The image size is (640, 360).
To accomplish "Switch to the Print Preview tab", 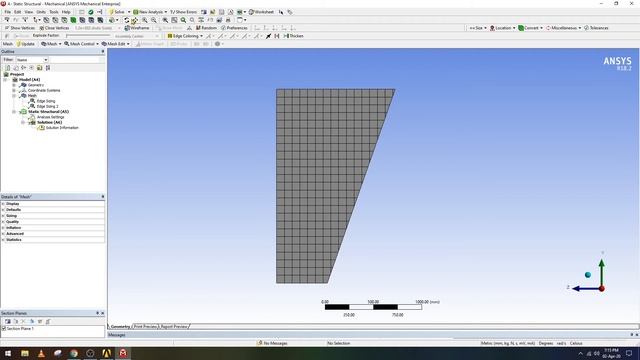I will pyautogui.click(x=145, y=327).
